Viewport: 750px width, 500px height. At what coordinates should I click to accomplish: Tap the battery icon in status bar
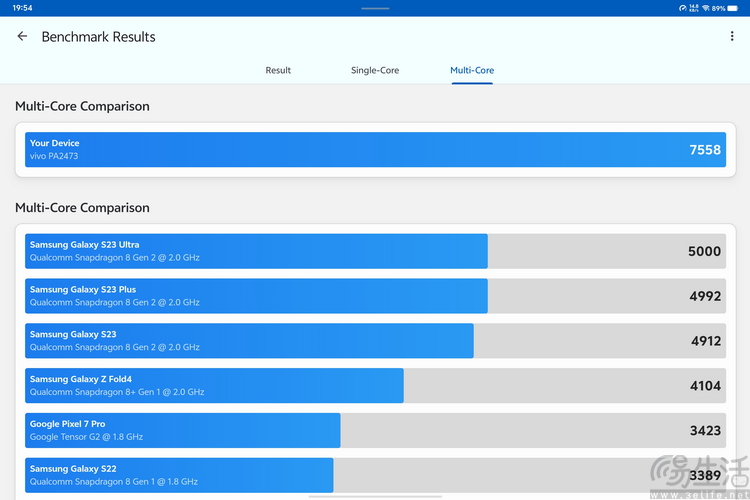[732, 8]
